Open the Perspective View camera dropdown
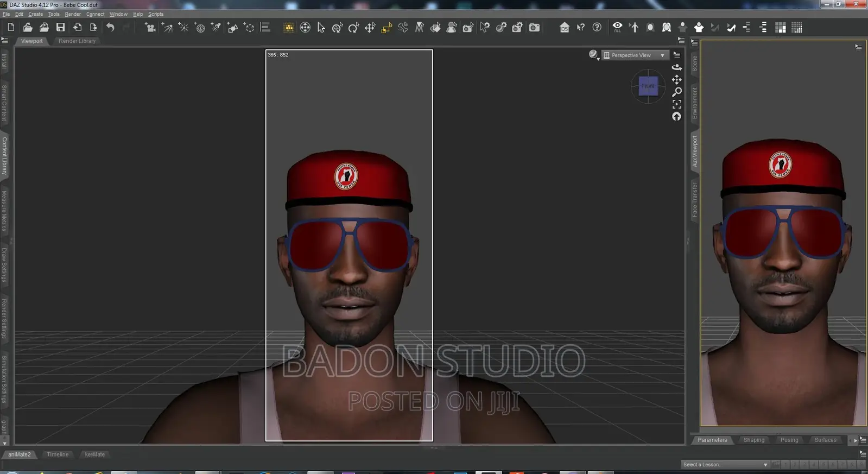 (635, 55)
